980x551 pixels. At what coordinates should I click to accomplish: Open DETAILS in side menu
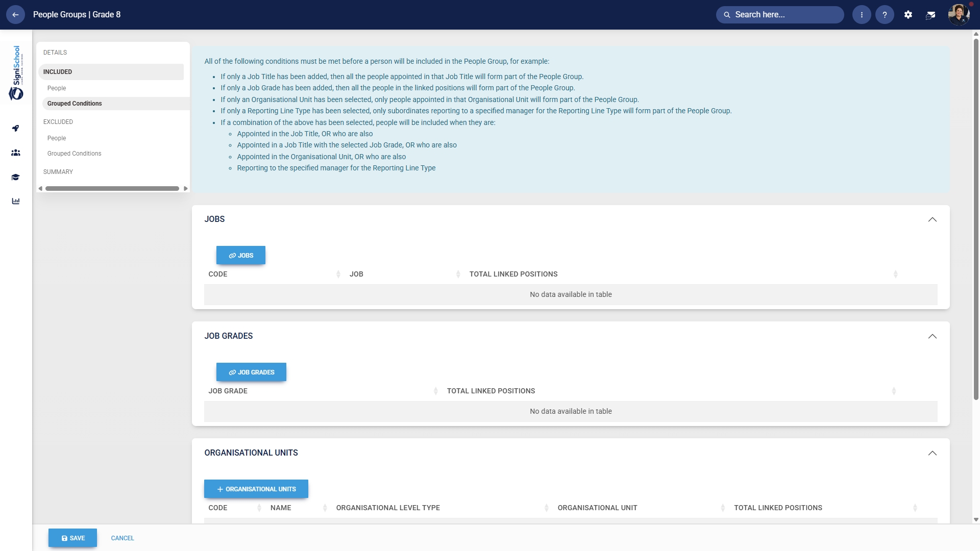[x=55, y=53]
